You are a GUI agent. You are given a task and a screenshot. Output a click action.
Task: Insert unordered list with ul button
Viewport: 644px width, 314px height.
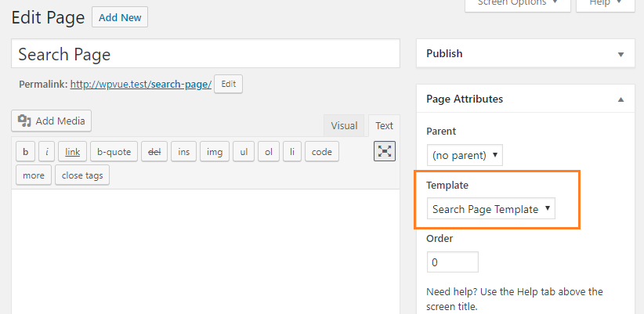pyautogui.click(x=244, y=152)
